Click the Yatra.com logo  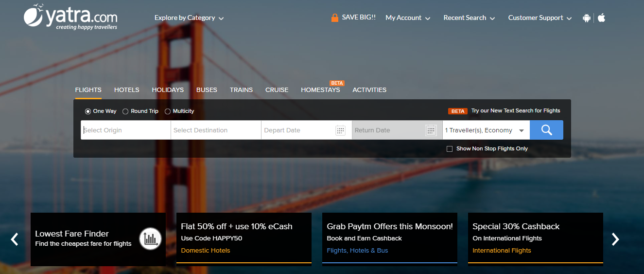point(70,17)
